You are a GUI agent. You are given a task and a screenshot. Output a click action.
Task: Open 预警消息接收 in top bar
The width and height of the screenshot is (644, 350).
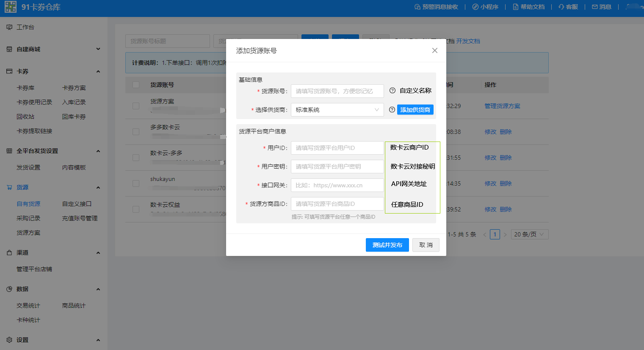436,7
